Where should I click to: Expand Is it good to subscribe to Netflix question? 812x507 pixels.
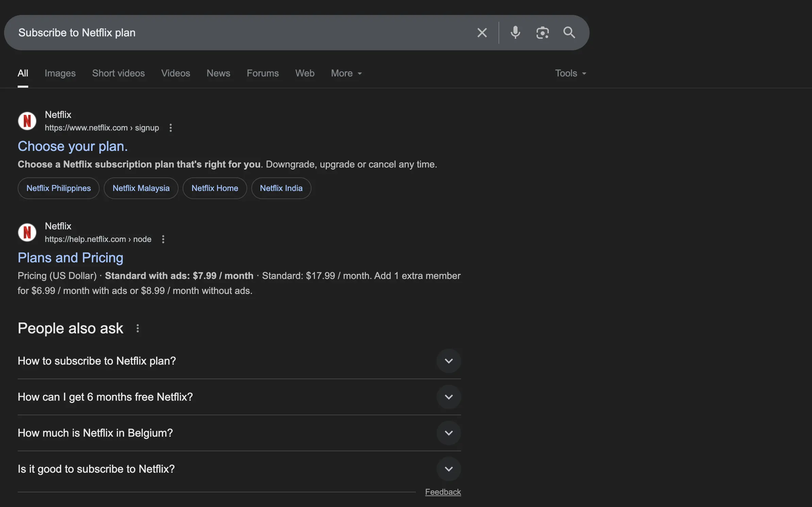click(x=239, y=469)
